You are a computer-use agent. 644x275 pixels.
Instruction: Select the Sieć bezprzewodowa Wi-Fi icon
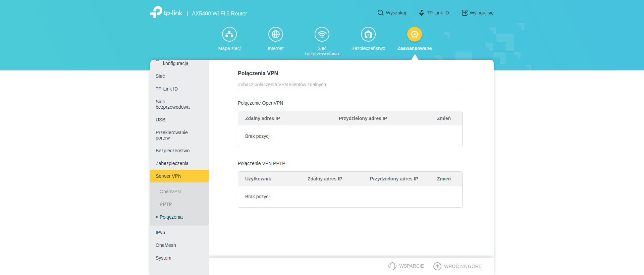click(322, 34)
